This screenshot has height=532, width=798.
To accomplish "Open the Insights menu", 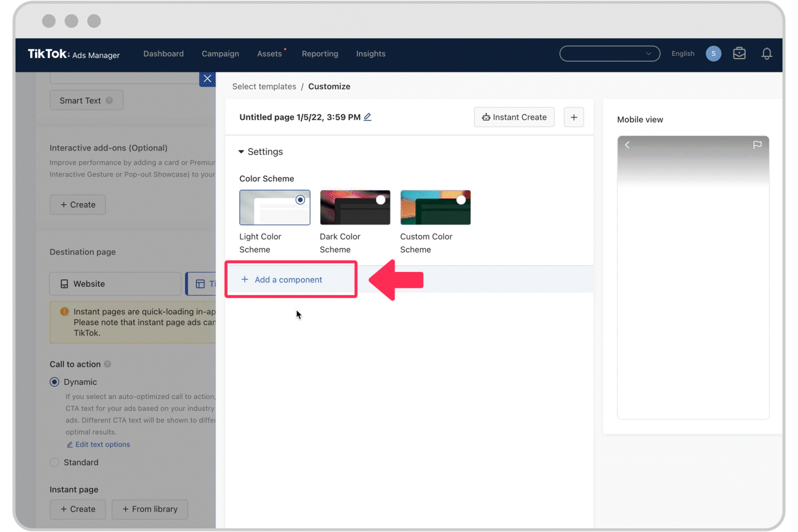I will click(x=371, y=54).
